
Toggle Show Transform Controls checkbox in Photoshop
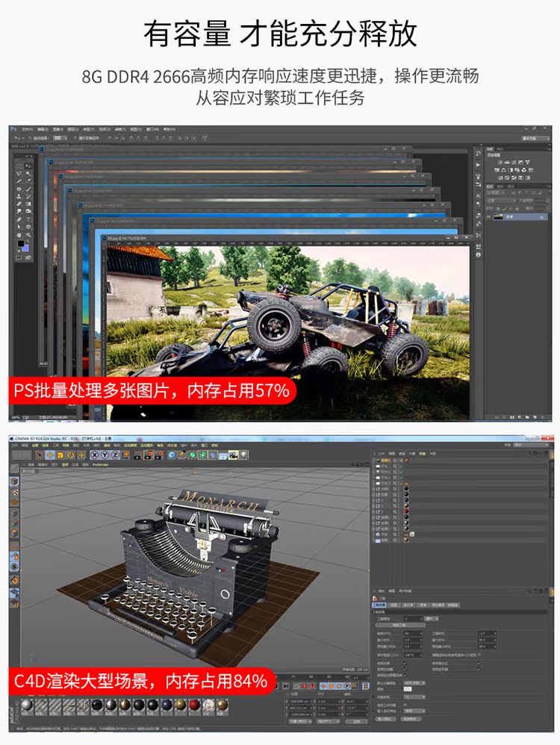pos(75,138)
